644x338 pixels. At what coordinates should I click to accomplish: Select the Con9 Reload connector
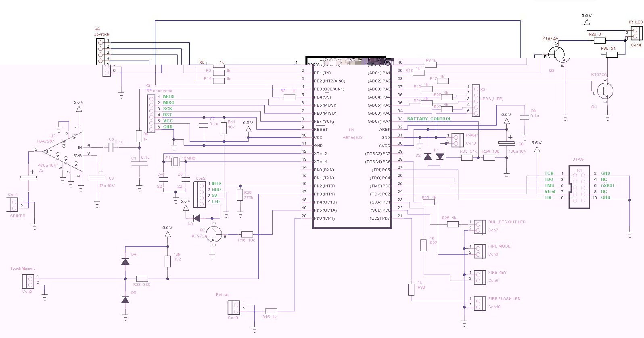click(234, 307)
